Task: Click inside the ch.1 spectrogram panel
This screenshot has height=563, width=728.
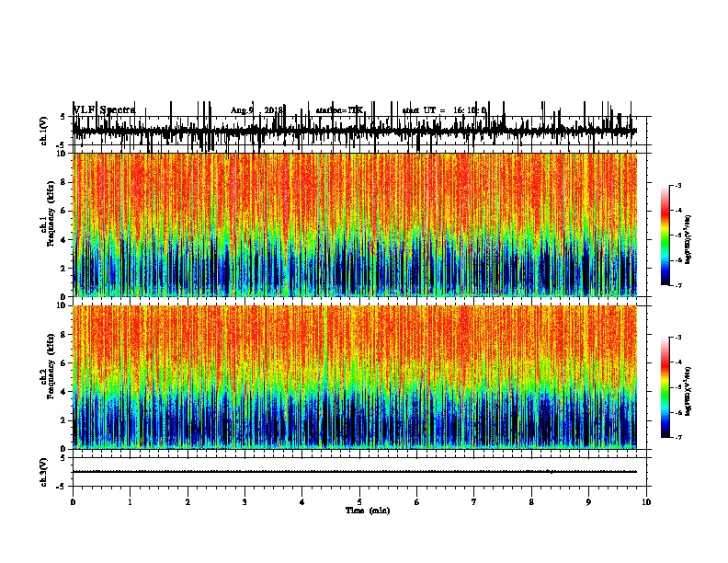Action: tap(355, 224)
